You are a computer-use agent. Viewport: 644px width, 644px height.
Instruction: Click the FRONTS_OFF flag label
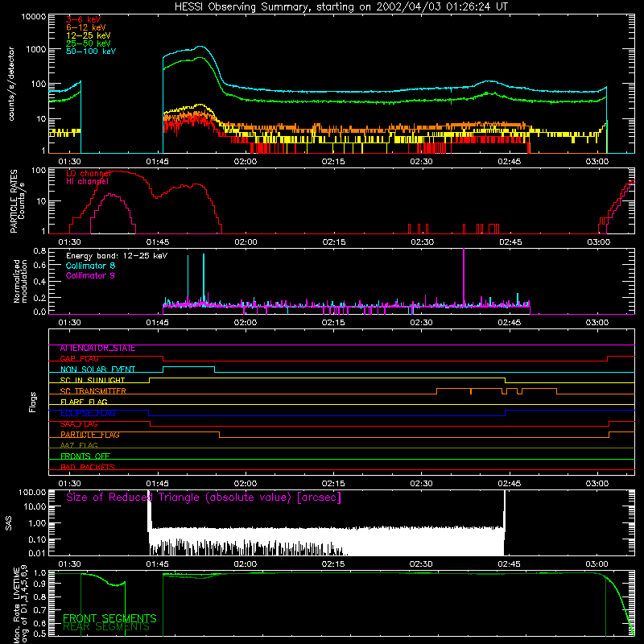tap(85, 456)
